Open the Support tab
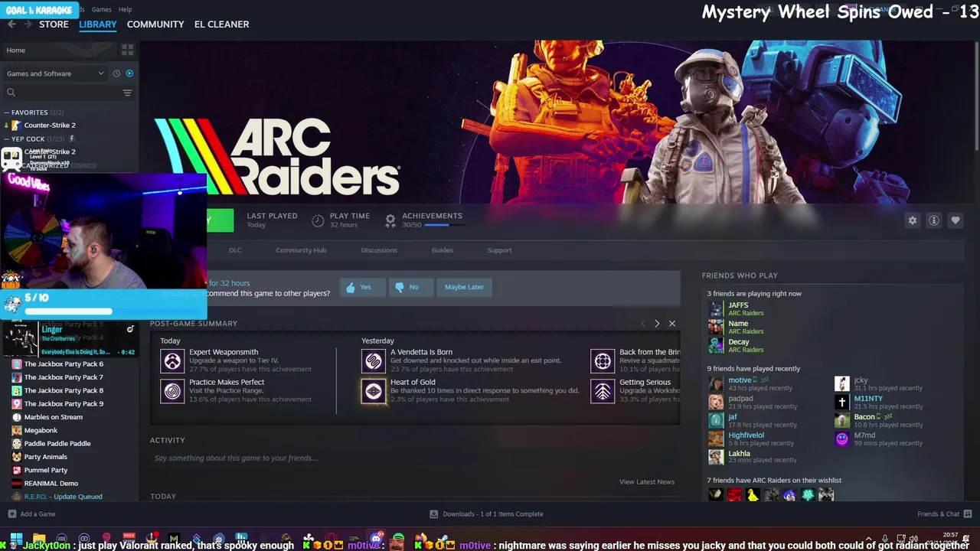The height and width of the screenshot is (551, 980). coord(499,250)
